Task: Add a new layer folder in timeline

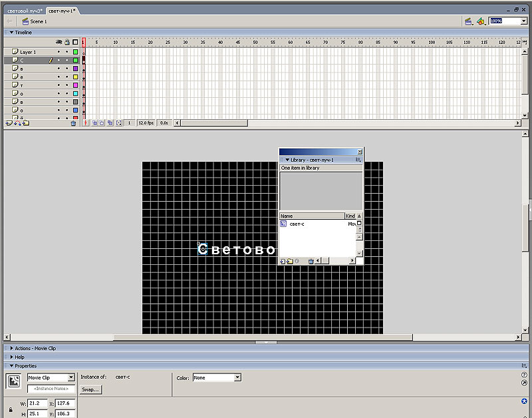Action: 25,123
